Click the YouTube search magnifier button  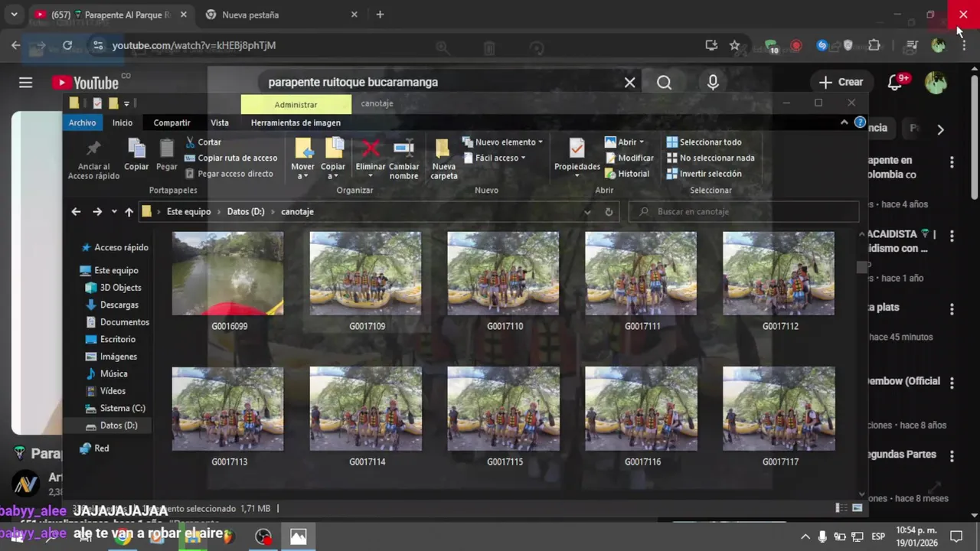click(x=664, y=82)
